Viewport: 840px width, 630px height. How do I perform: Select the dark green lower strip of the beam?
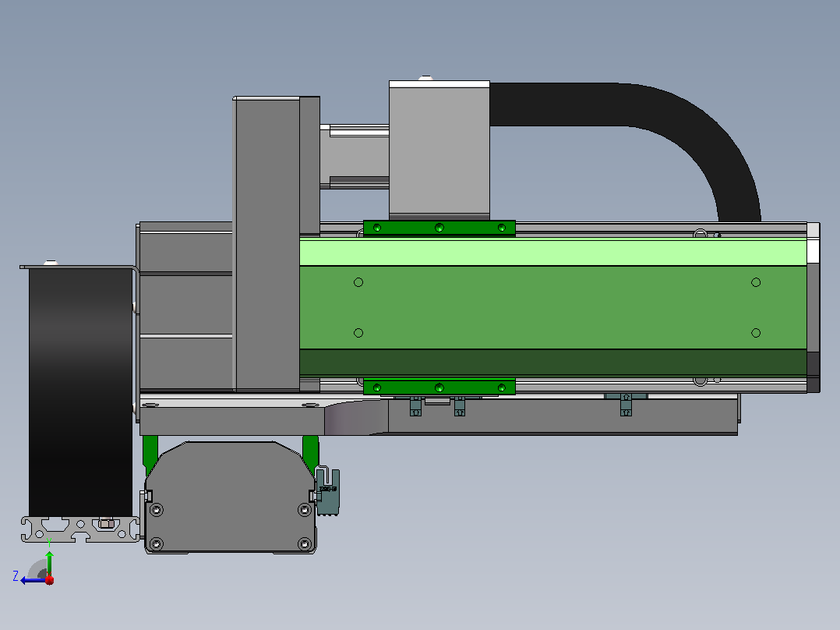553,363
